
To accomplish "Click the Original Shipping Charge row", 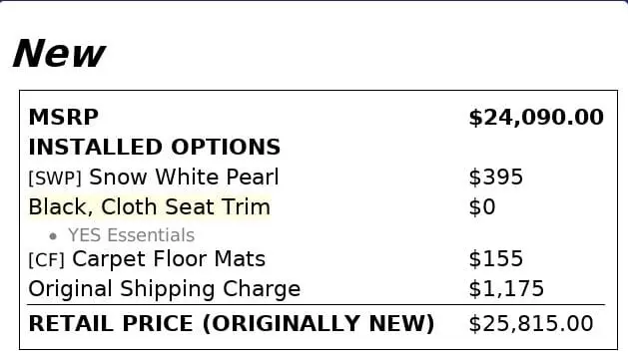I will pyautogui.click(x=316, y=289).
